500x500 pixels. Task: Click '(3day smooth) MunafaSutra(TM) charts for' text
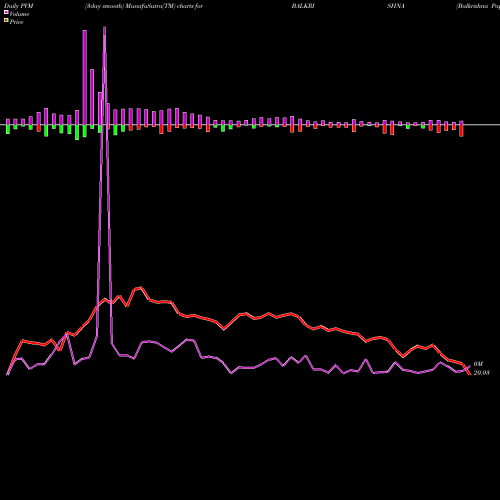point(144,6)
